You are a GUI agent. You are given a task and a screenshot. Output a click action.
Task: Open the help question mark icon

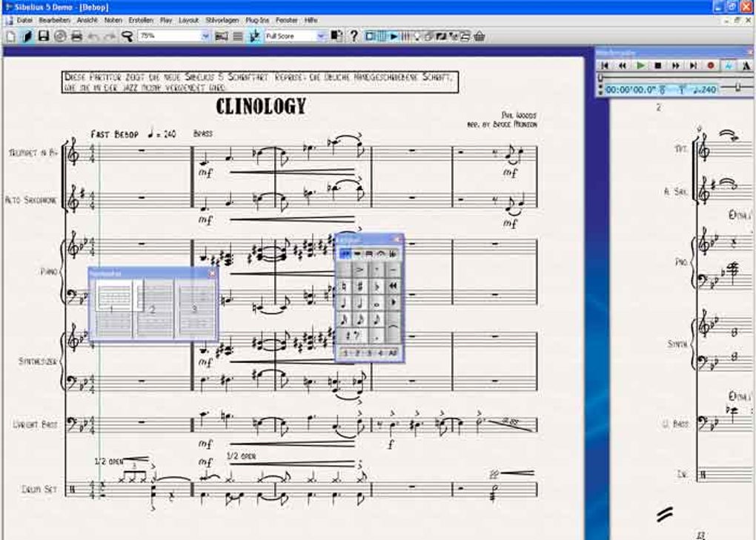(x=354, y=36)
